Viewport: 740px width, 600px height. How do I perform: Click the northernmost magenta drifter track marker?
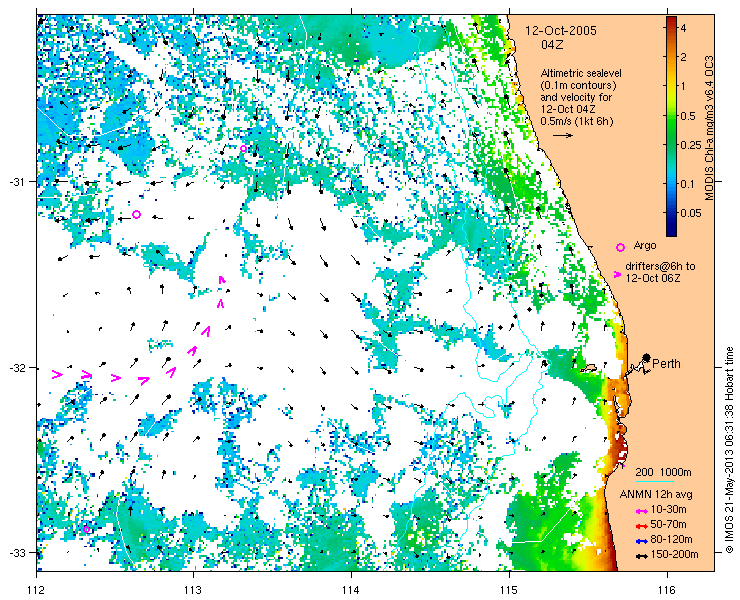pos(222,279)
